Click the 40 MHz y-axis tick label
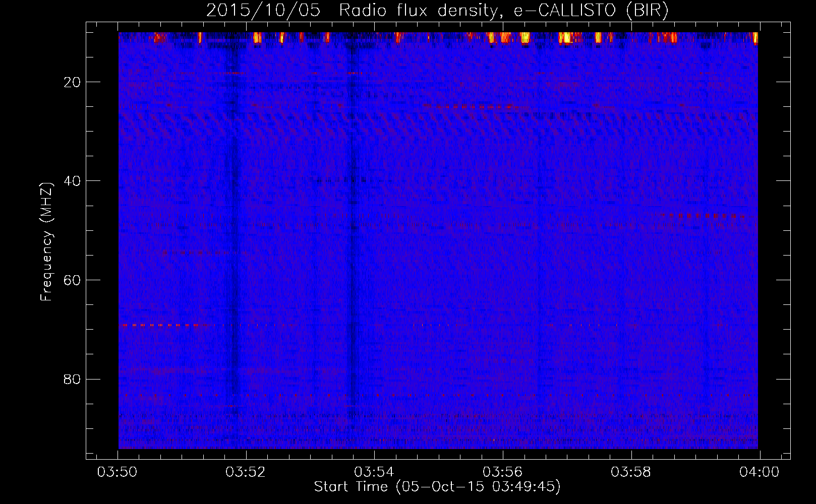This screenshot has height=504, width=816. [x=72, y=181]
